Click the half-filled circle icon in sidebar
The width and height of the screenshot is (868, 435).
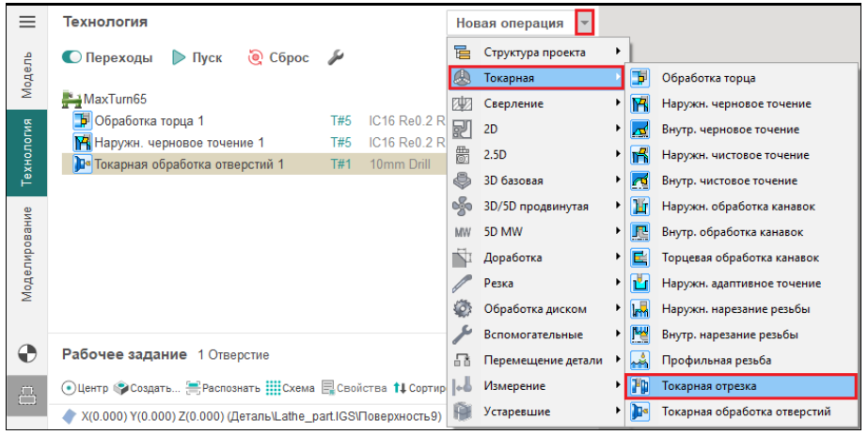[27, 353]
